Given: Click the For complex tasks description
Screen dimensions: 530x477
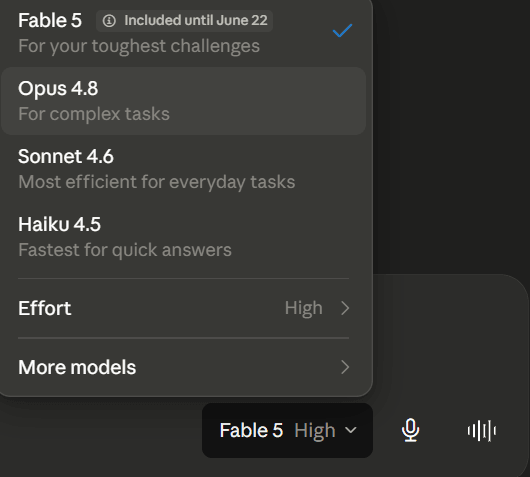Looking at the screenshot, I should (94, 114).
